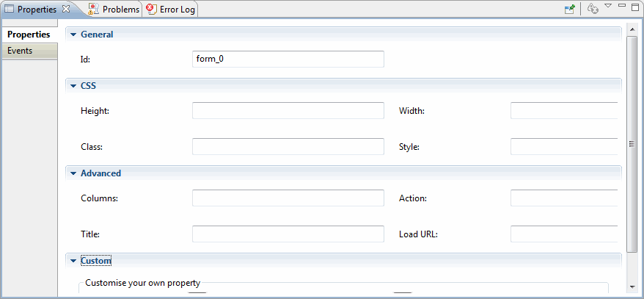Click the Columns input field
This screenshot has width=644, height=299.
point(288,198)
